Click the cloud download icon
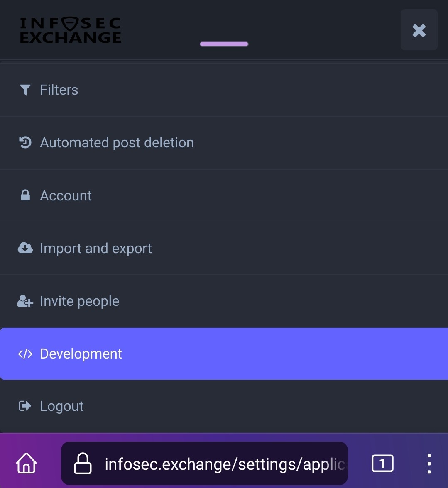 pos(25,248)
